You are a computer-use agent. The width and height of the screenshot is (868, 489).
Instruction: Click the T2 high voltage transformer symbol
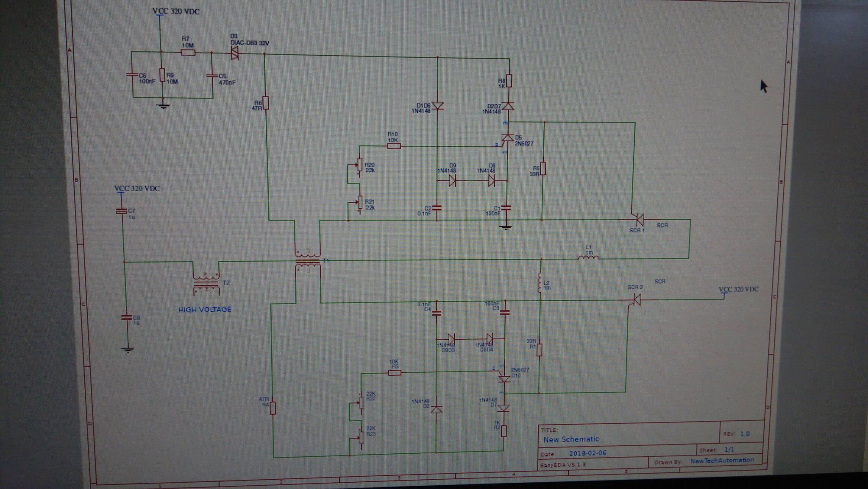(x=206, y=283)
